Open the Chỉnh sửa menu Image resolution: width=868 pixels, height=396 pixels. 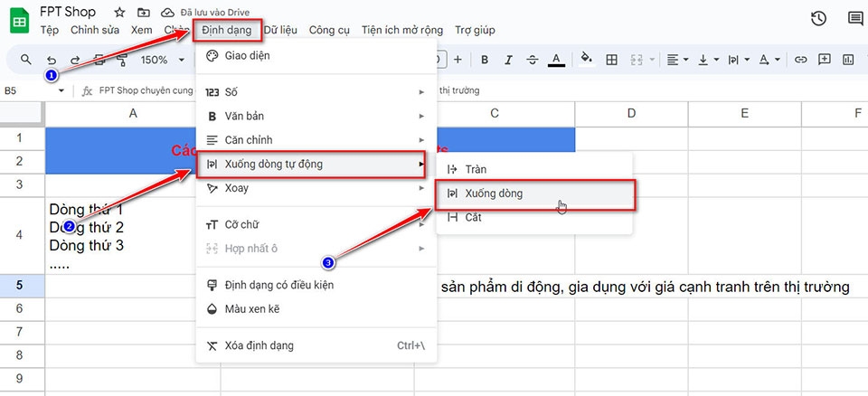(95, 30)
